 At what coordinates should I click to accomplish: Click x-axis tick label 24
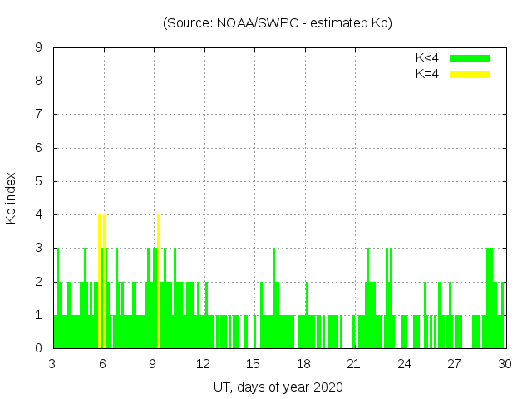point(404,364)
